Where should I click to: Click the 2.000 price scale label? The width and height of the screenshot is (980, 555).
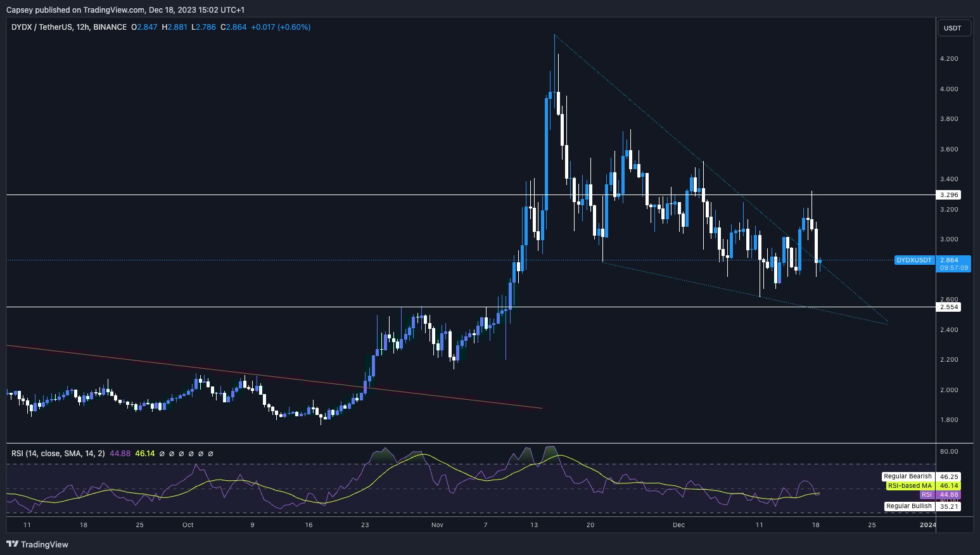tap(949, 390)
